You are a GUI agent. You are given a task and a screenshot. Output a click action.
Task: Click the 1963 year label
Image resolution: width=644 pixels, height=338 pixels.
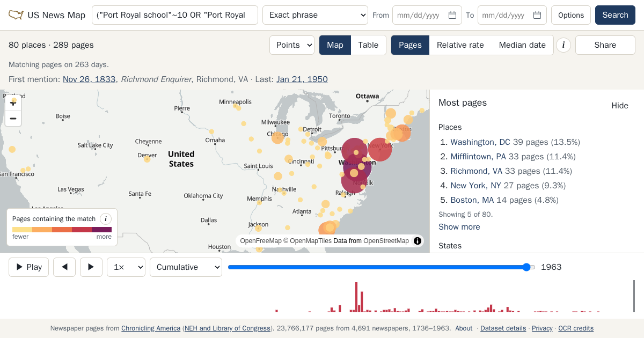(x=551, y=267)
